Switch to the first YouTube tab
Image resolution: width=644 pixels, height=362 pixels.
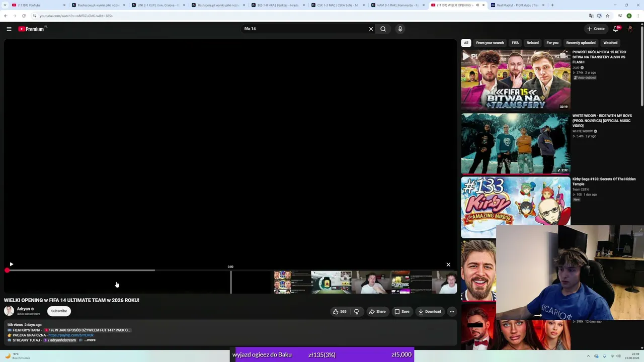pyautogui.click(x=38, y=5)
